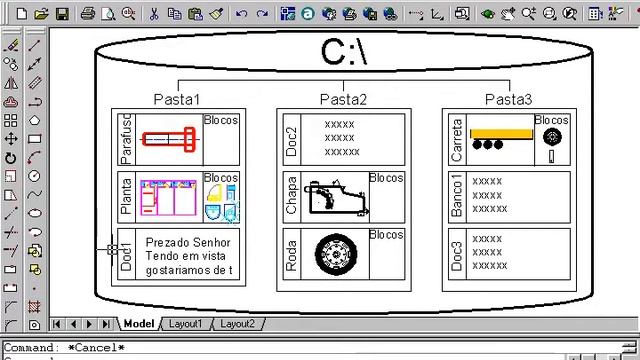Select the Move tool
The image size is (640, 360).
point(11,139)
